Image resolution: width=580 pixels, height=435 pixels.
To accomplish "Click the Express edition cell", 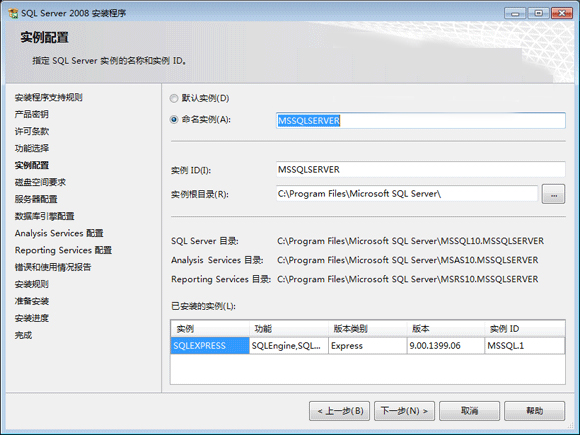I will [368, 346].
